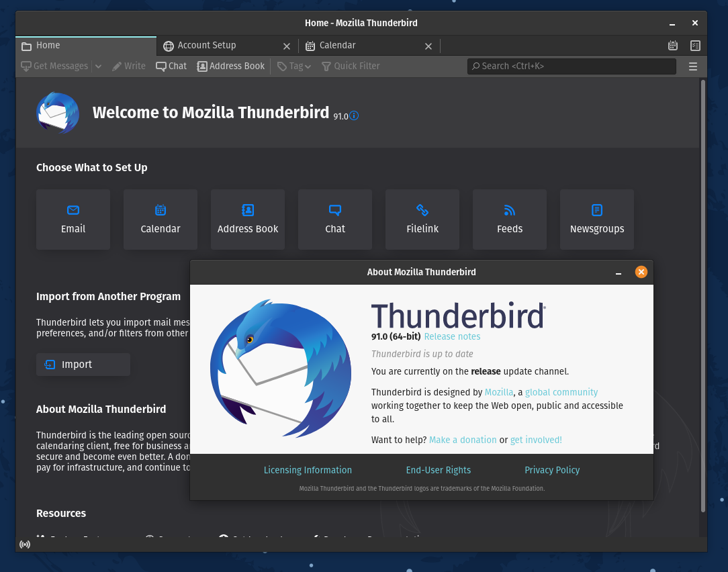Image resolution: width=728 pixels, height=572 pixels.
Task: Choose the Filelink setup tile
Action: point(422,220)
